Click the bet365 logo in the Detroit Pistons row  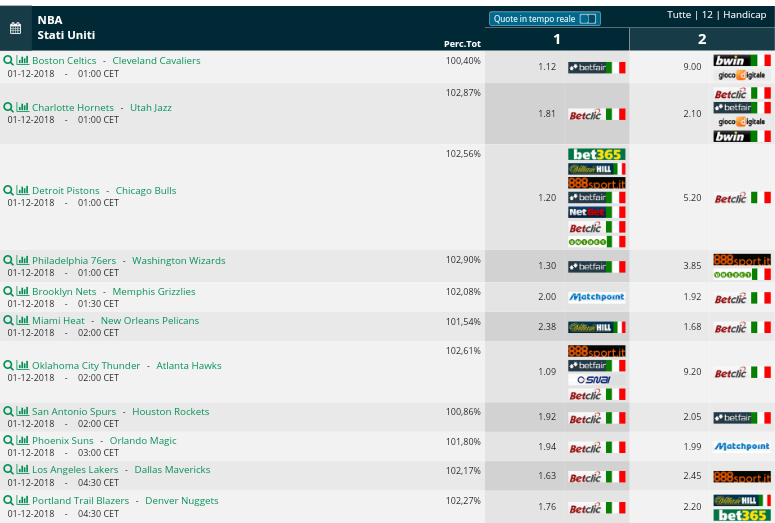coord(597,154)
